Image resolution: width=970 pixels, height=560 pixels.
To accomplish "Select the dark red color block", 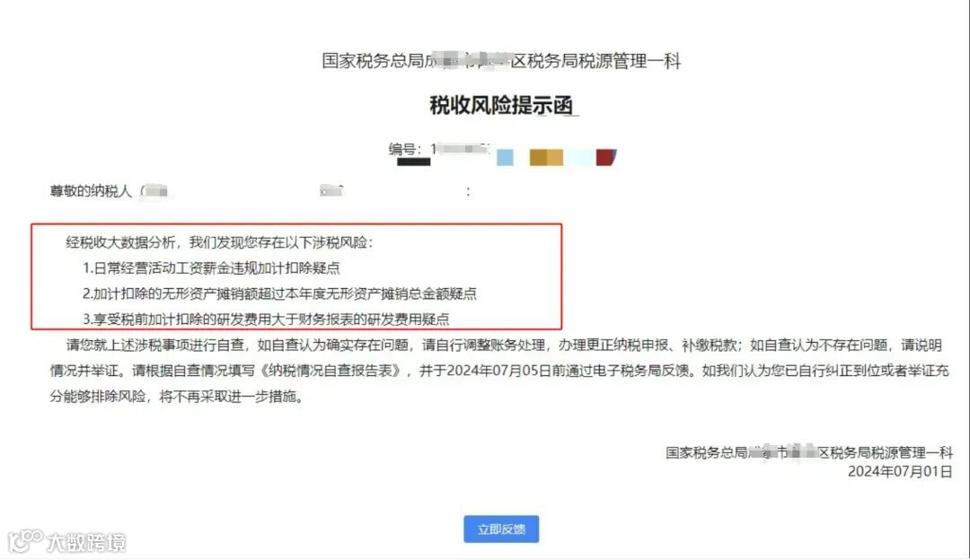I will (x=606, y=157).
